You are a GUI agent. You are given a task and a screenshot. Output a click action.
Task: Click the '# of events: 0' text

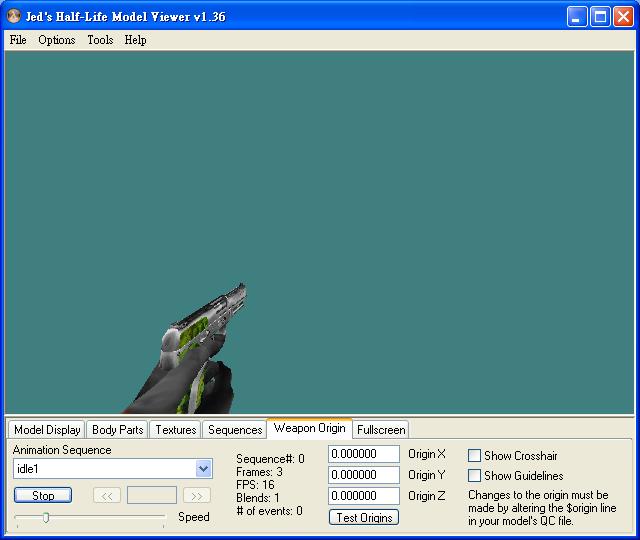[x=269, y=511]
